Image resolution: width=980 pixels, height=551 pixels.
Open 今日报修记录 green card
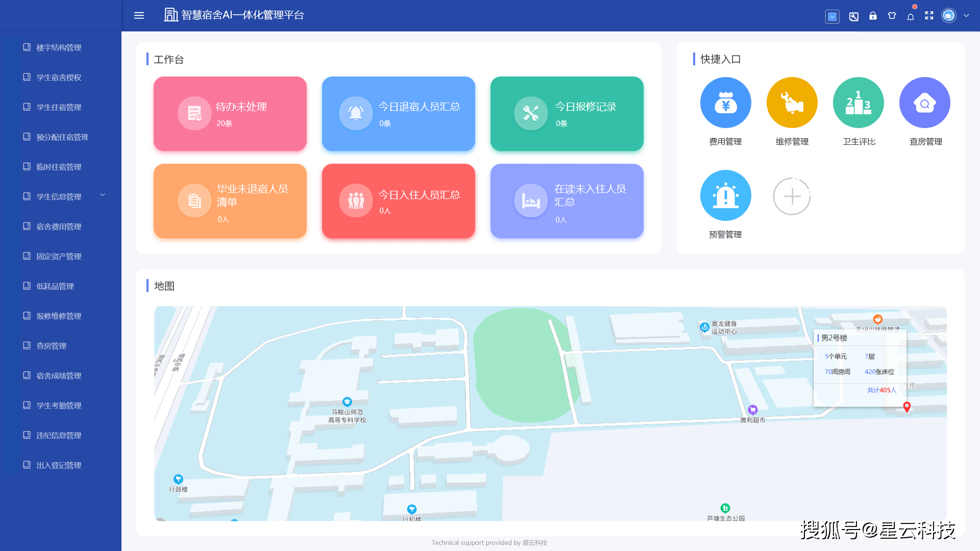pyautogui.click(x=567, y=114)
